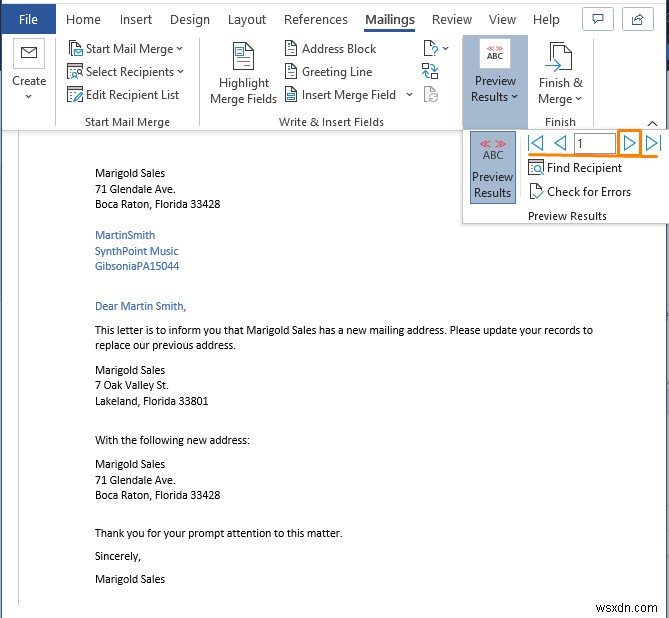Screen dimensions: 669x618
Task: Click the Update Labels icon
Action: coord(430,94)
